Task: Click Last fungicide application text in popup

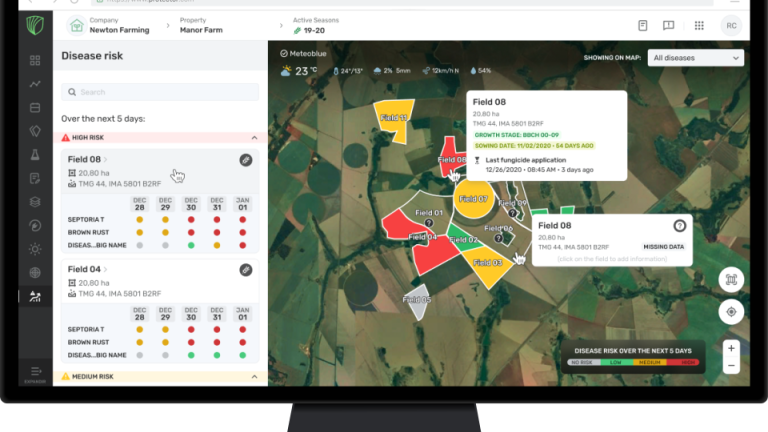Action: (x=526, y=160)
